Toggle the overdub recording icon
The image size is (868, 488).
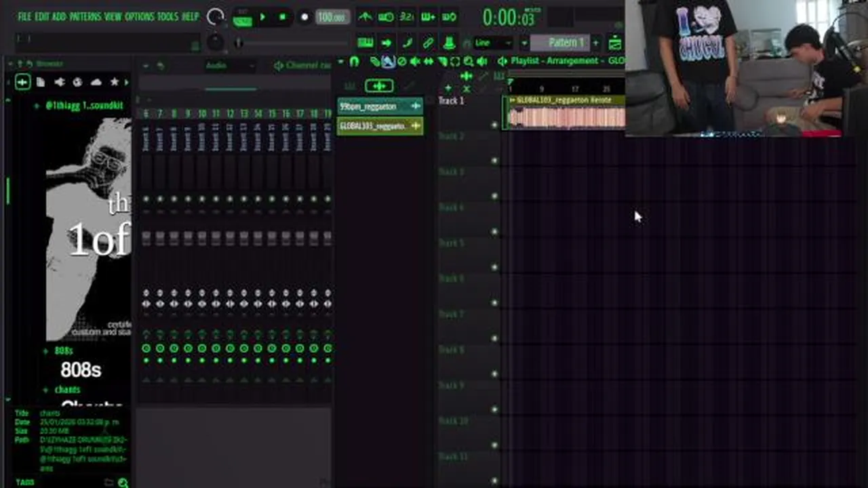[428, 17]
